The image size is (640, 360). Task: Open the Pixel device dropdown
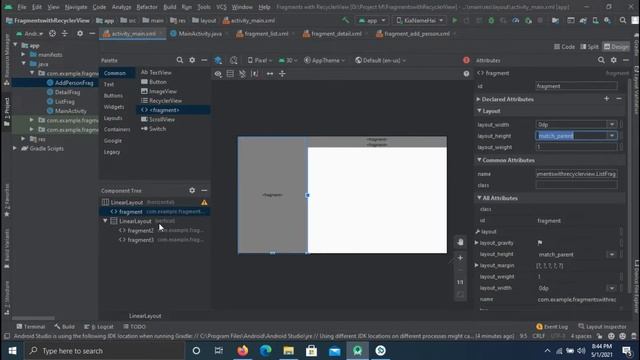coord(260,60)
